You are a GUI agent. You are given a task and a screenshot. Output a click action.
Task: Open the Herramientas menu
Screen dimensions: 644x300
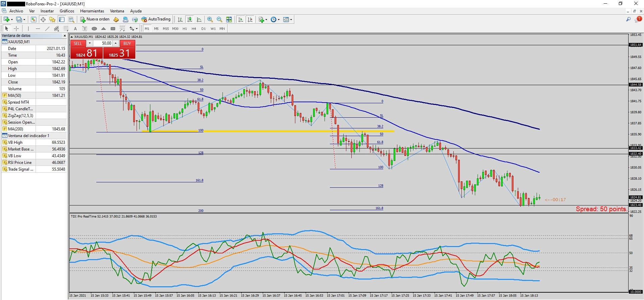point(92,11)
